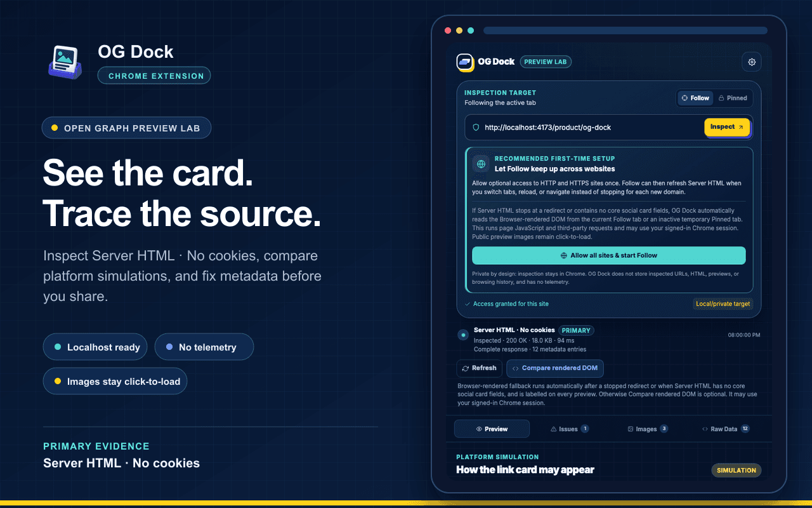This screenshot has width=812, height=508.
Task: Click the INSPECTION TARGET heading
Action: click(x=501, y=93)
